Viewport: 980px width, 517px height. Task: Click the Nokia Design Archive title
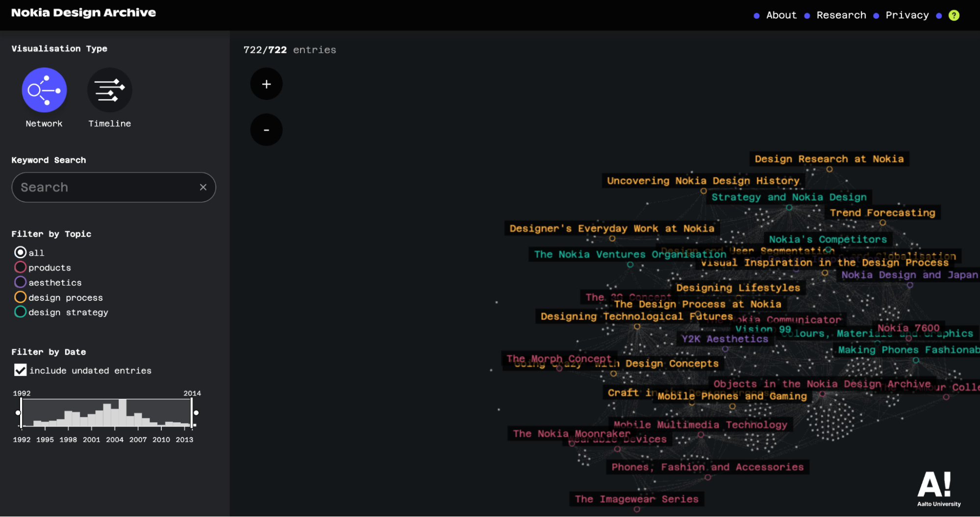click(83, 13)
